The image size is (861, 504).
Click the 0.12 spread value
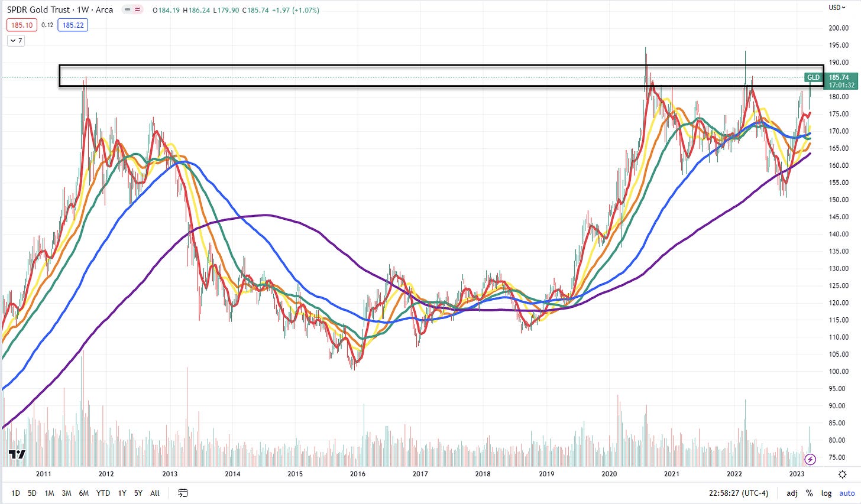pyautogui.click(x=47, y=25)
